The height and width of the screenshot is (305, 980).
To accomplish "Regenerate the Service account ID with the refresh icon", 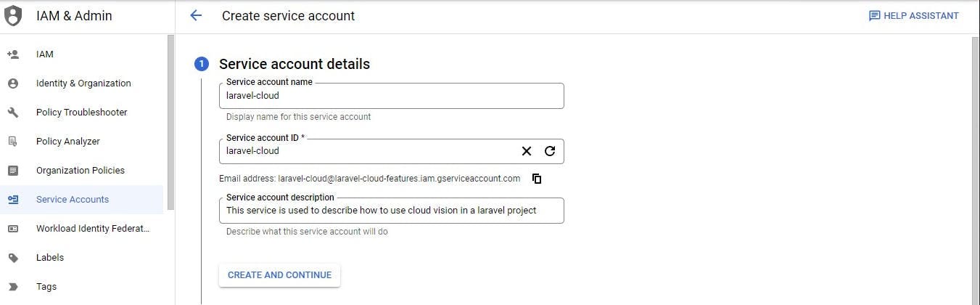I will coord(550,151).
